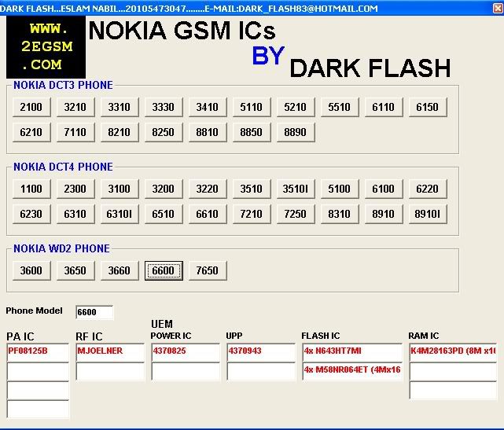504x430 pixels.
Task: Click the Flash IC field 4x M58NR064ET
Action: click(352, 371)
